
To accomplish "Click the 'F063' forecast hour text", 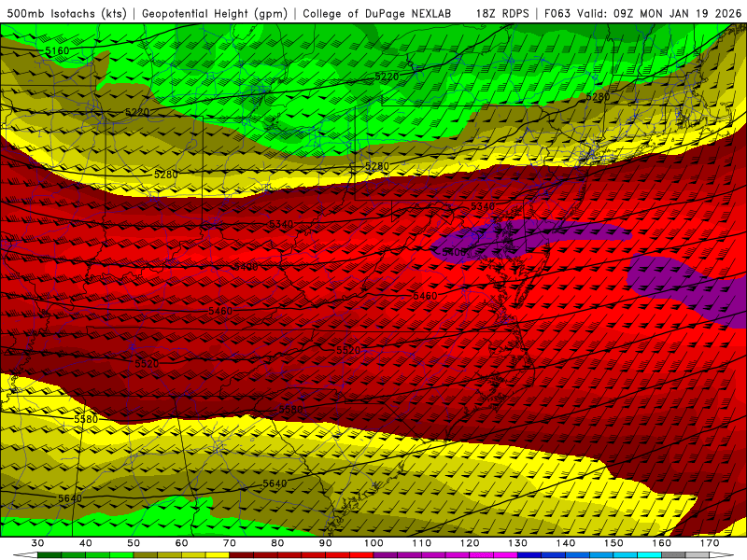I will point(557,14).
